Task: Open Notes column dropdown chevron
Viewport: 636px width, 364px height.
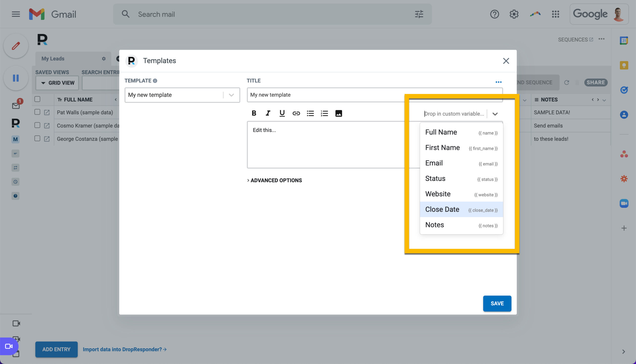Action: [604, 100]
